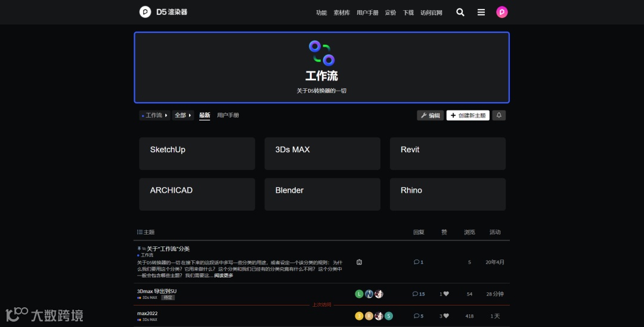Click reply count 1 on 关于工作流分类 row
Screen dimensions: 644x327
click(419, 262)
